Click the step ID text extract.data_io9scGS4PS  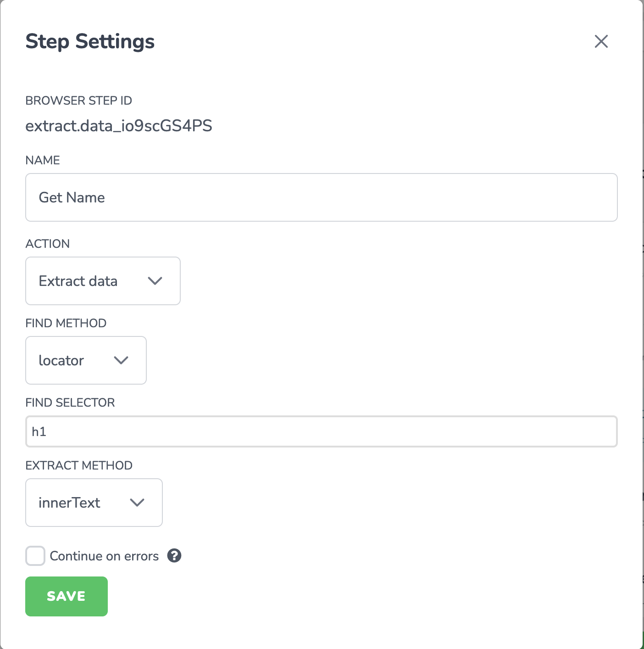[x=119, y=126]
